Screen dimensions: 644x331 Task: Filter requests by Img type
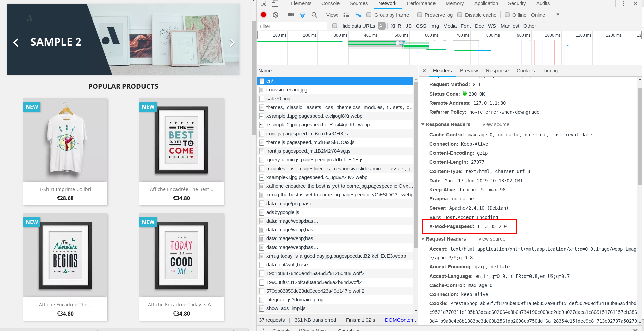pos(434,26)
